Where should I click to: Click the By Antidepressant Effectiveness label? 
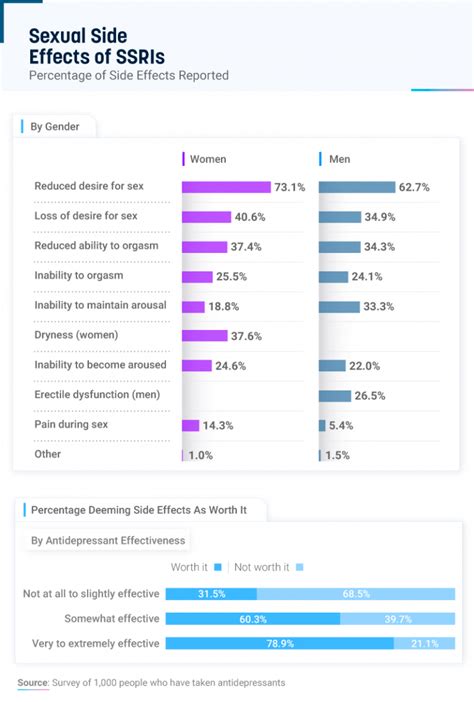(x=108, y=540)
